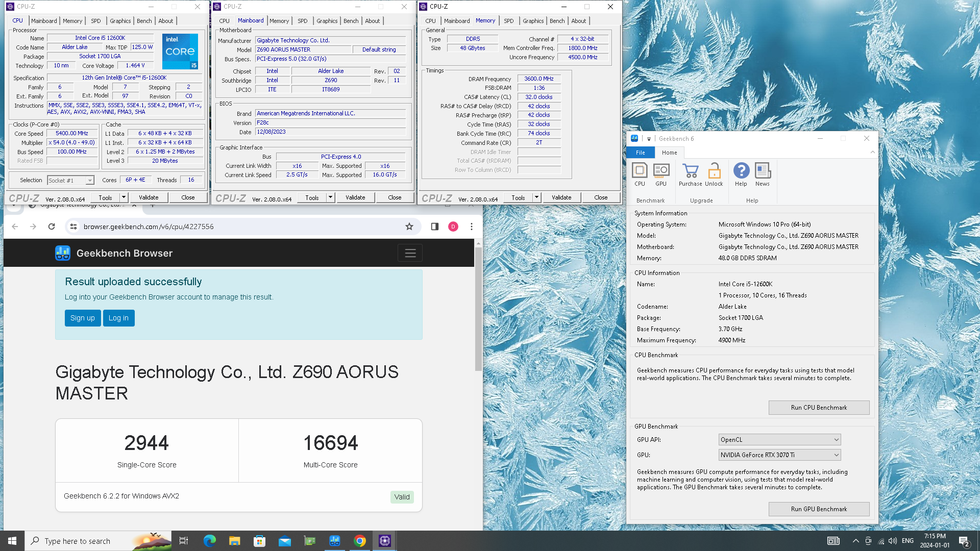
Task: Open the notification center icon
Action: [964, 541]
